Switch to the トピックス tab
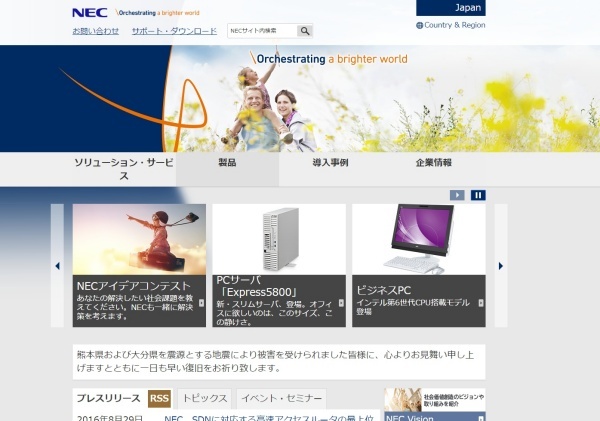This screenshot has height=421, width=600. click(205, 399)
